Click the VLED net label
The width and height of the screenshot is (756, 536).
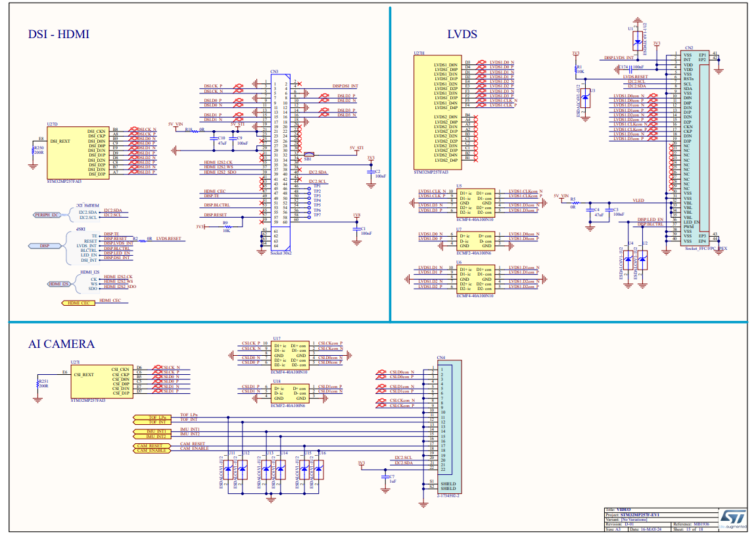point(638,200)
